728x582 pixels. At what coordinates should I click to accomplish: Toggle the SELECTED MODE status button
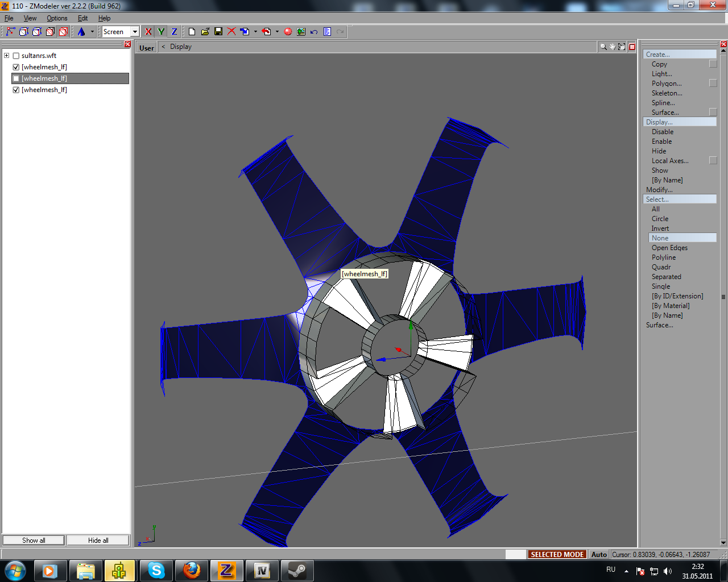click(557, 555)
